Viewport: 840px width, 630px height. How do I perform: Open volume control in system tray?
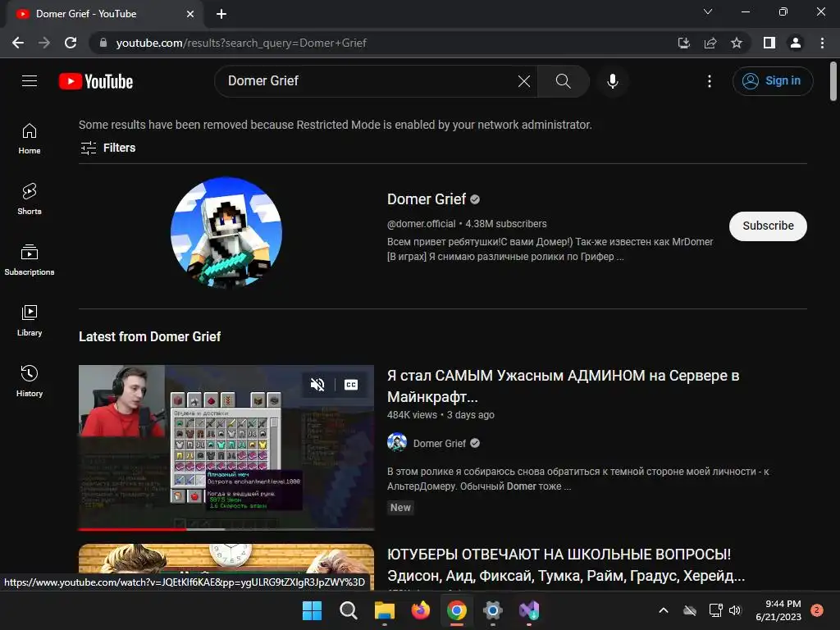[735, 610]
